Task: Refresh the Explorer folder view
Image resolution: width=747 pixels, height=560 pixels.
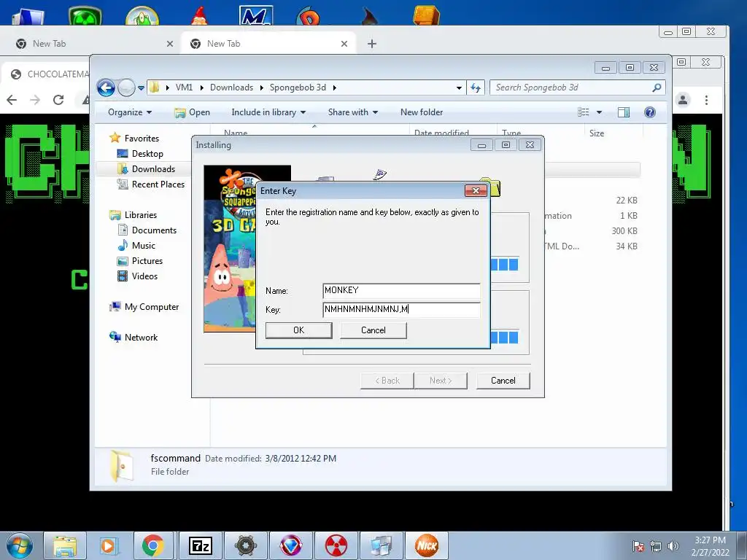Action: 476,87
